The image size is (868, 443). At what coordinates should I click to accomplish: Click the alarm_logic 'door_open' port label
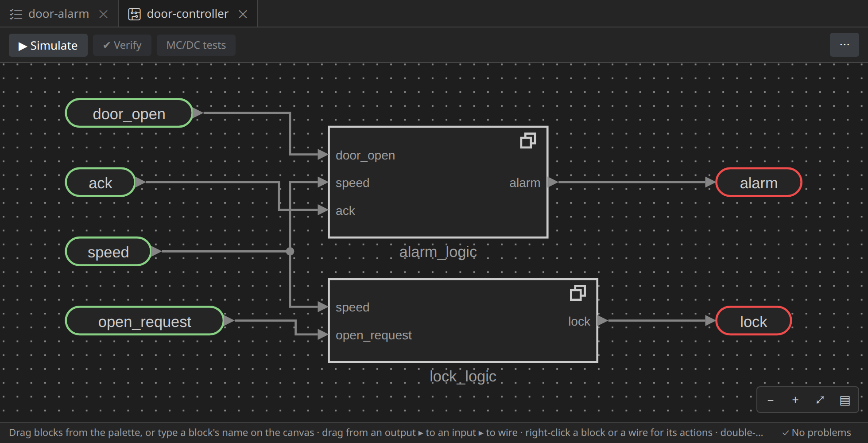[365, 155]
